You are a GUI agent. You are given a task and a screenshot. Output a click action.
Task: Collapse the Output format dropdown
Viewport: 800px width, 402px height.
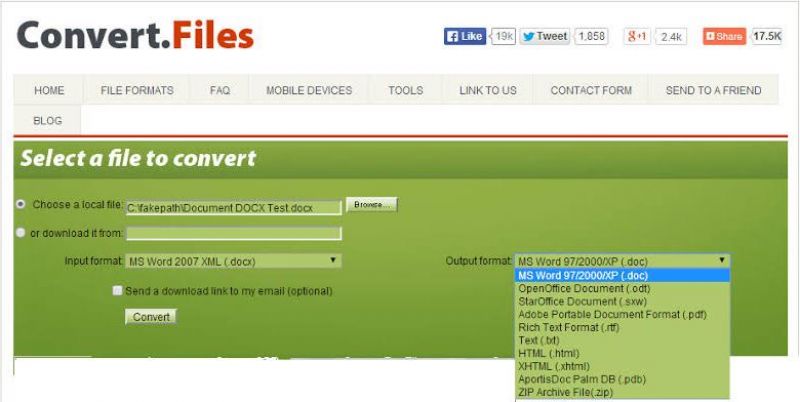(x=622, y=261)
